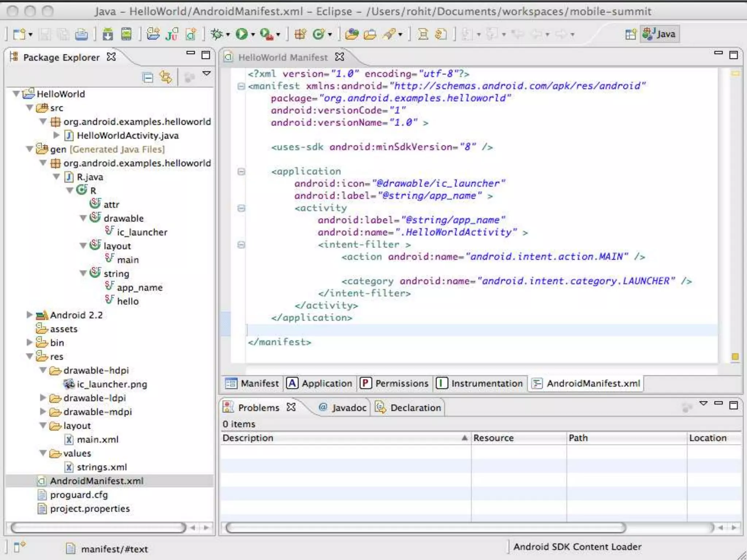Click the New wizard toolbar icon
747x560 pixels.
[19, 34]
